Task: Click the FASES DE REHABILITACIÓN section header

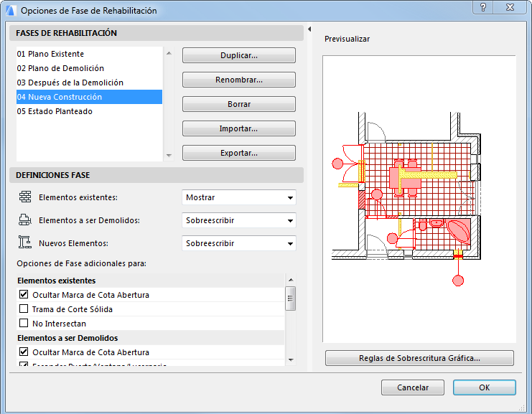Action: (157, 33)
